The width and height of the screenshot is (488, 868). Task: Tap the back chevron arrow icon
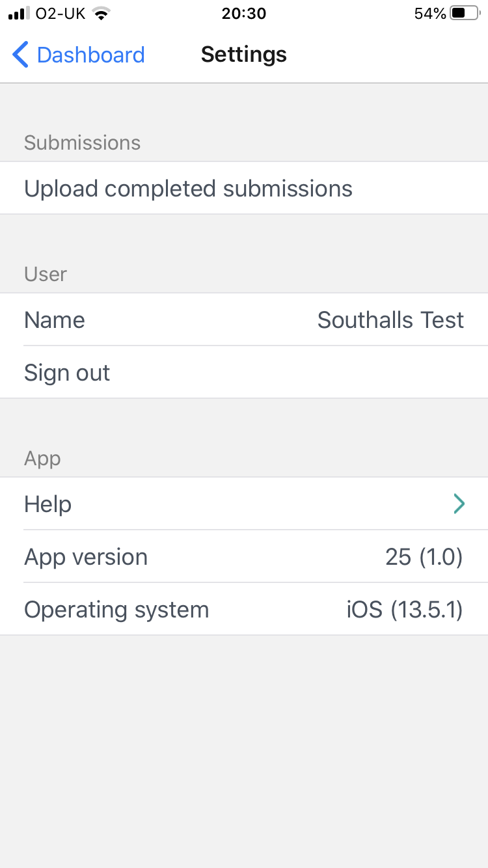click(21, 55)
